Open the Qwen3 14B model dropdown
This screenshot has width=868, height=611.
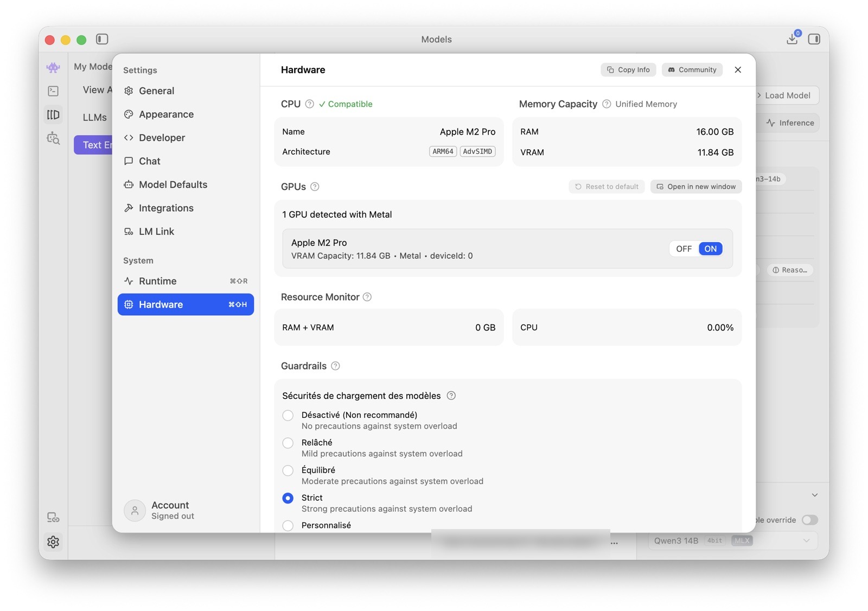coord(732,540)
